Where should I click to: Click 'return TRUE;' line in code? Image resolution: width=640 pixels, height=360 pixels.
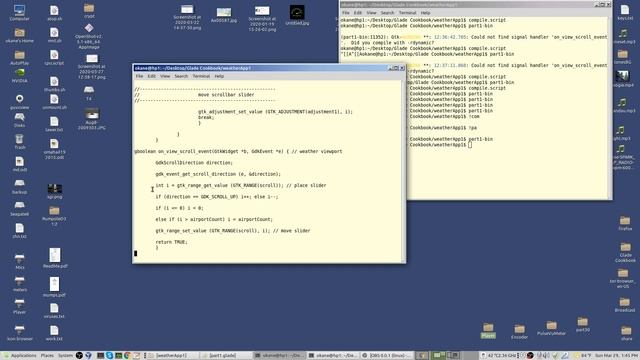(171, 242)
